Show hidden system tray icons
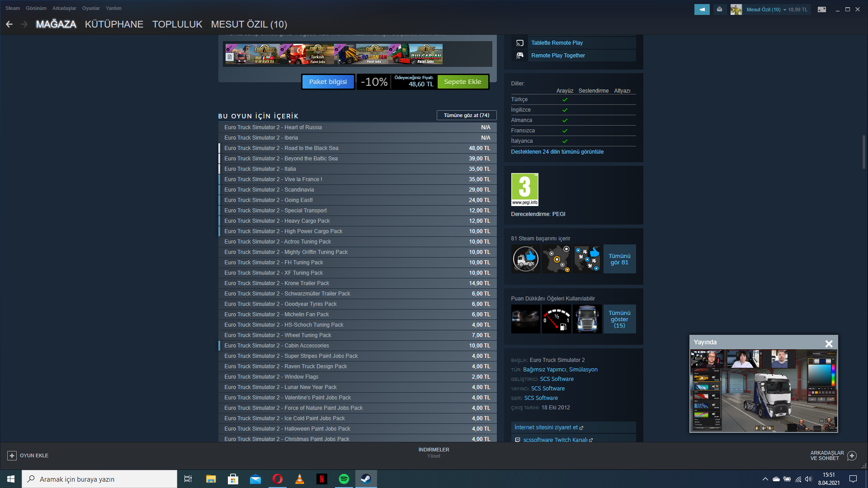This screenshot has height=488, width=868. [765, 479]
